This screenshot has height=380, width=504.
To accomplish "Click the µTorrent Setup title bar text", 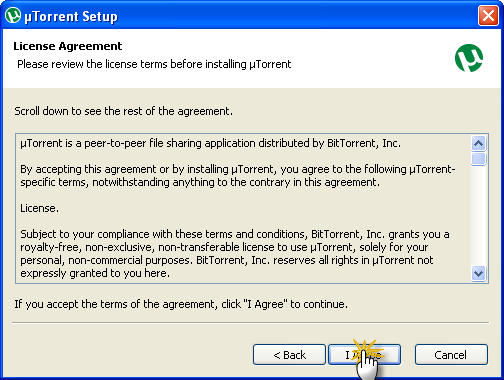I will 71,16.
